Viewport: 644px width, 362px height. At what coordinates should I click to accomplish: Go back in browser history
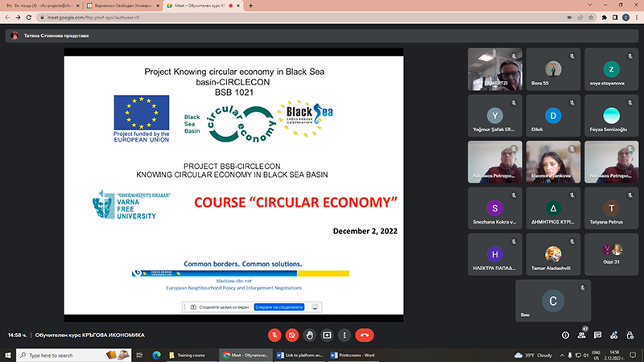(x=7, y=18)
